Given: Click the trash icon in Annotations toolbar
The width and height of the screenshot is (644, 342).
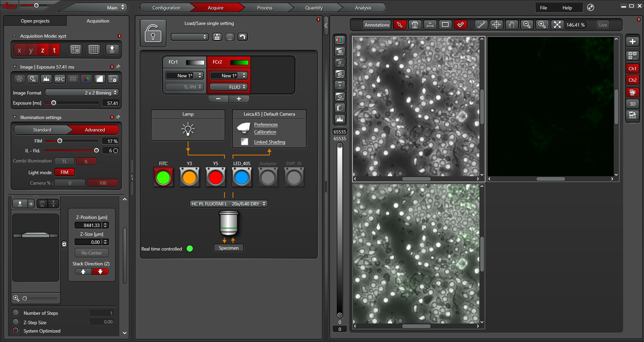Looking at the screenshot, I should tap(415, 25).
